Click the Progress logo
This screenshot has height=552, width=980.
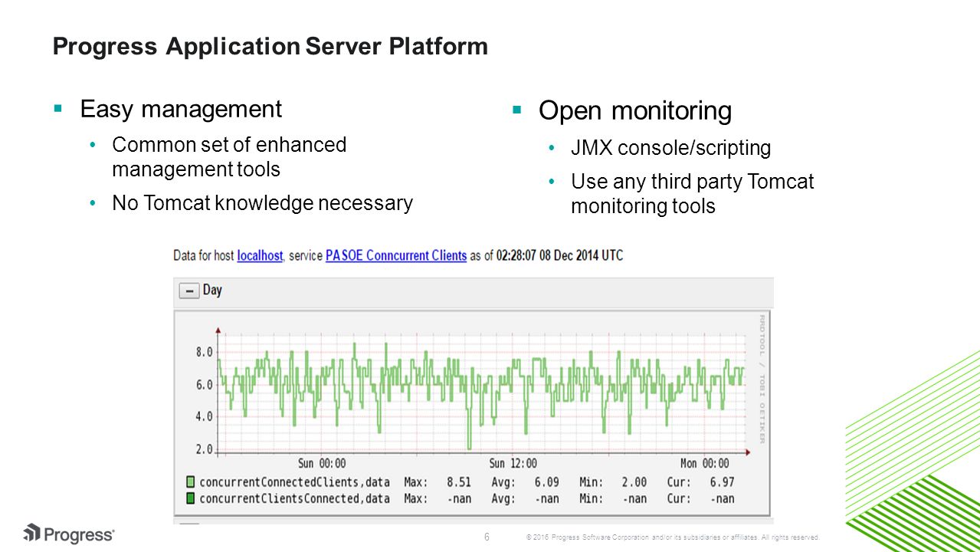click(x=69, y=534)
